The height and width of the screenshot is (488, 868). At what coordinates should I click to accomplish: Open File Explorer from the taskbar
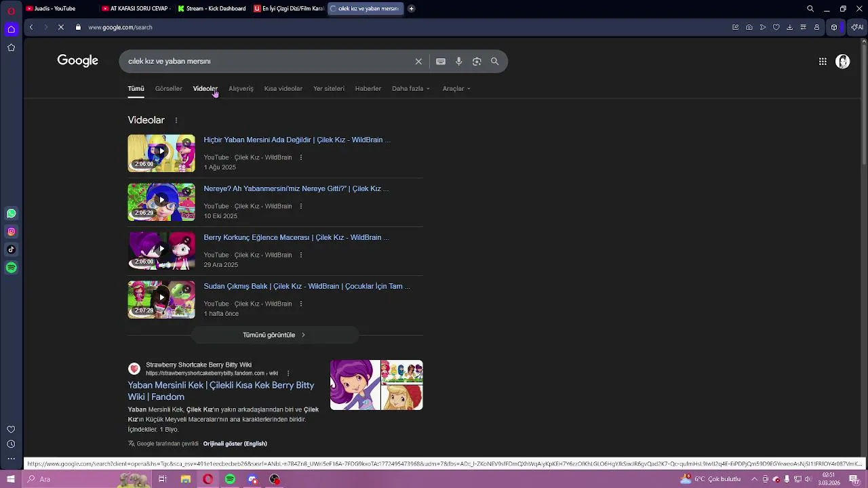pyautogui.click(x=185, y=479)
